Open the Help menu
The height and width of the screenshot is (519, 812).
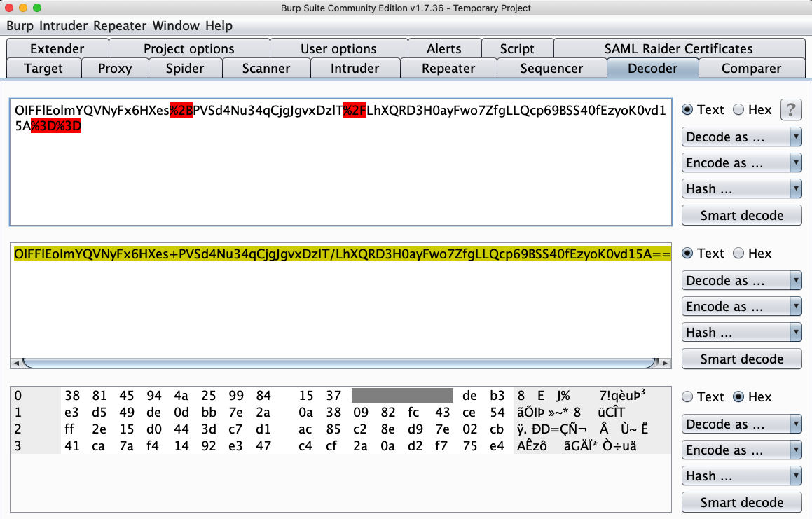click(x=219, y=26)
